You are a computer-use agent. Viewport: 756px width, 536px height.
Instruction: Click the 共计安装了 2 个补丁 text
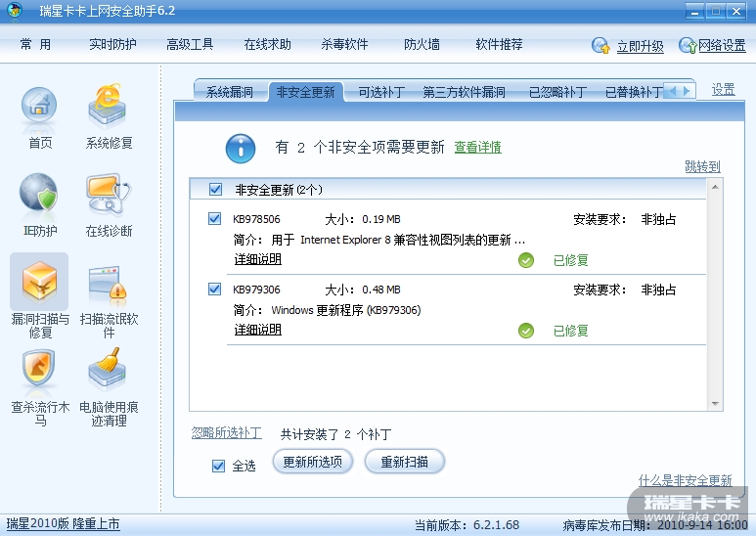pos(335,434)
